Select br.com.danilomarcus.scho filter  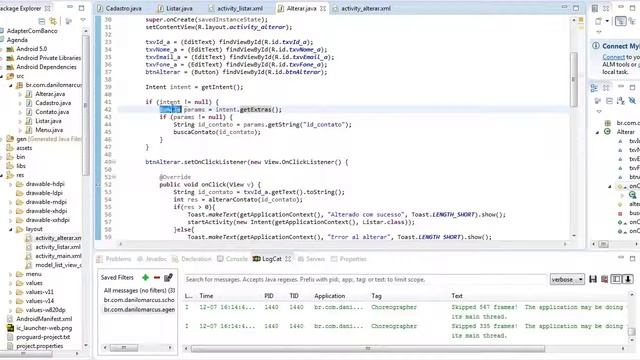(x=139, y=300)
